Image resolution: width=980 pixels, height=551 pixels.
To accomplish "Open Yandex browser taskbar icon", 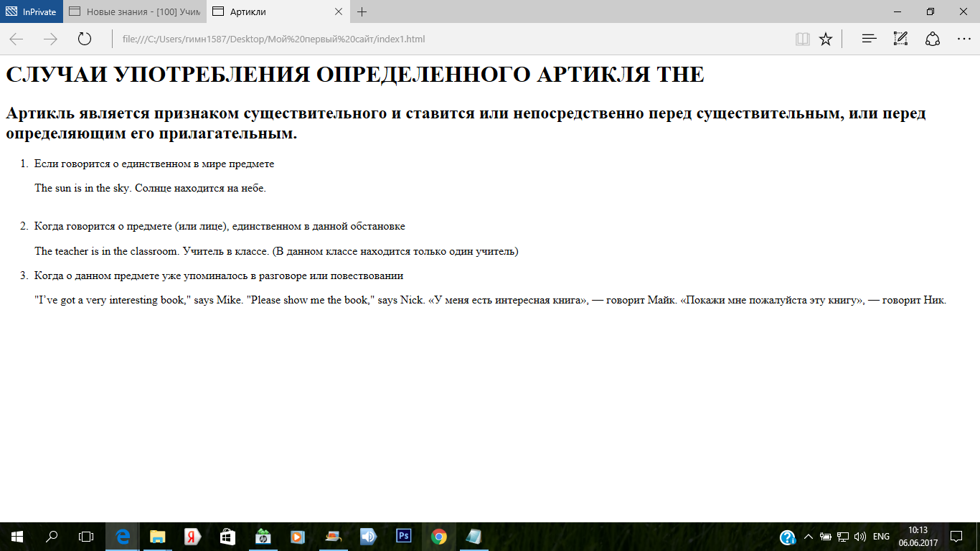I will point(193,537).
